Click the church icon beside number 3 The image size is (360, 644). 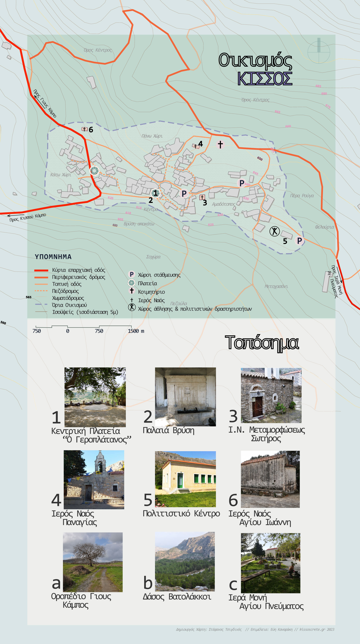(202, 197)
